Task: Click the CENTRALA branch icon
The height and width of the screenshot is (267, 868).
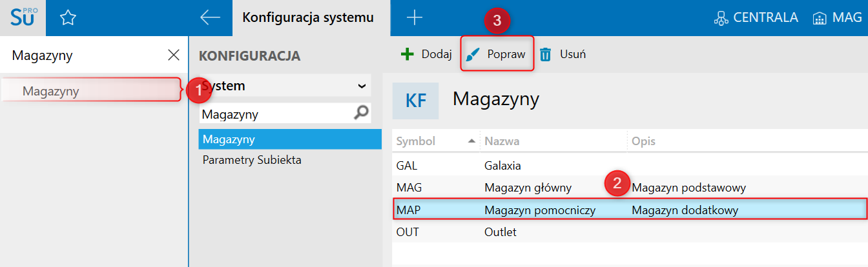Action: (721, 18)
